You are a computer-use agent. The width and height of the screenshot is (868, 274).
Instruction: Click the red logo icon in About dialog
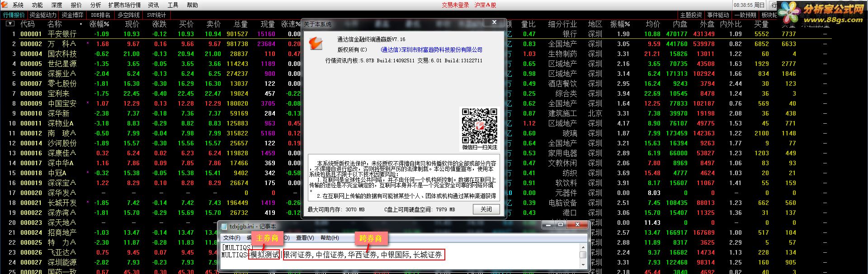[316, 44]
